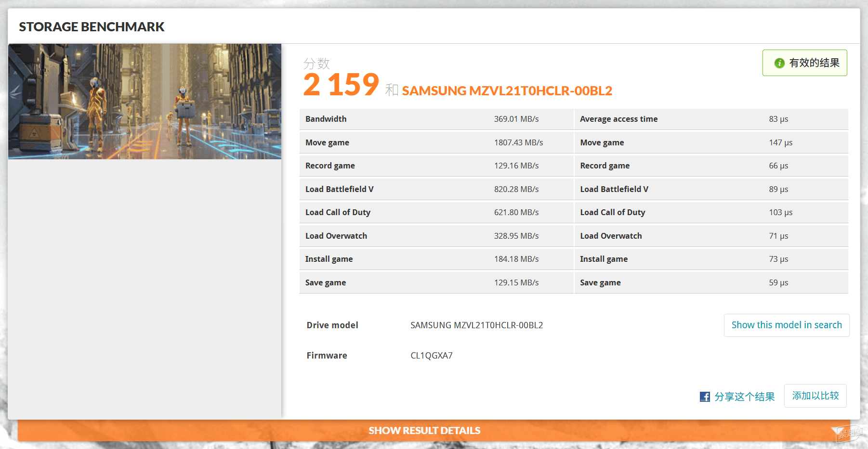Image resolution: width=868 pixels, height=449 pixels.
Task: Share the result via 分享这个结果 link
Action: pyautogui.click(x=744, y=397)
